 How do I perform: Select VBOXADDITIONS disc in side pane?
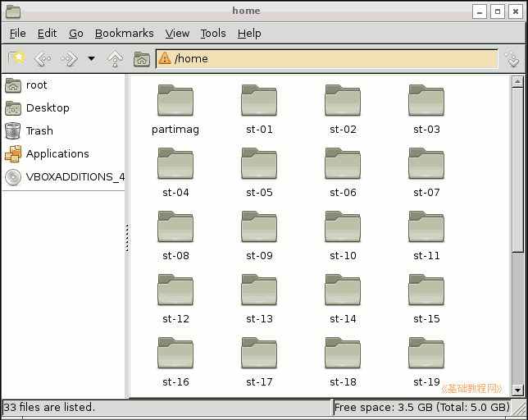(64, 177)
